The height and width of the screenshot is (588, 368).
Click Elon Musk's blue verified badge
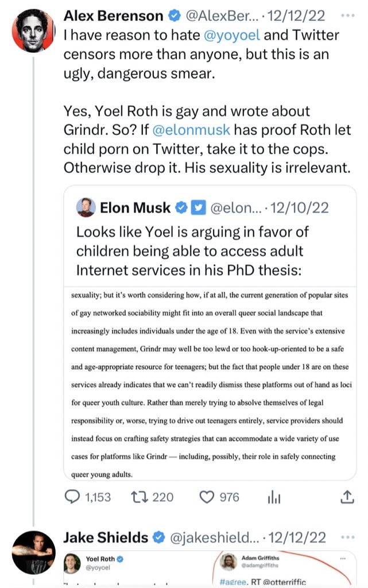pos(181,207)
